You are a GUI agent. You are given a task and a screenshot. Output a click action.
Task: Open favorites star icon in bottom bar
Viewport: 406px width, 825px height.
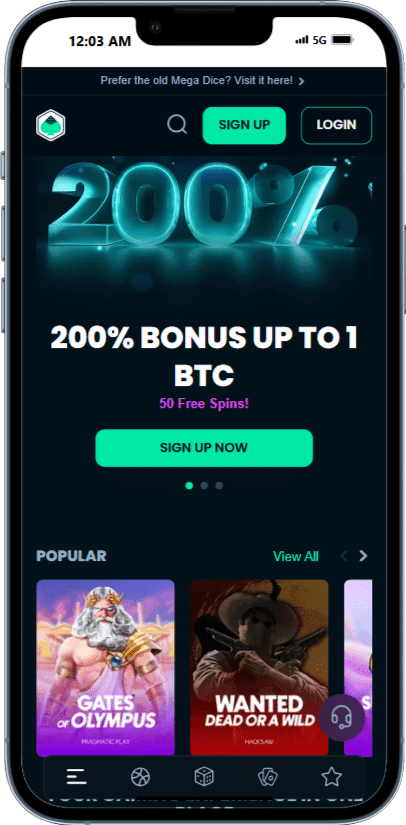coord(332,777)
